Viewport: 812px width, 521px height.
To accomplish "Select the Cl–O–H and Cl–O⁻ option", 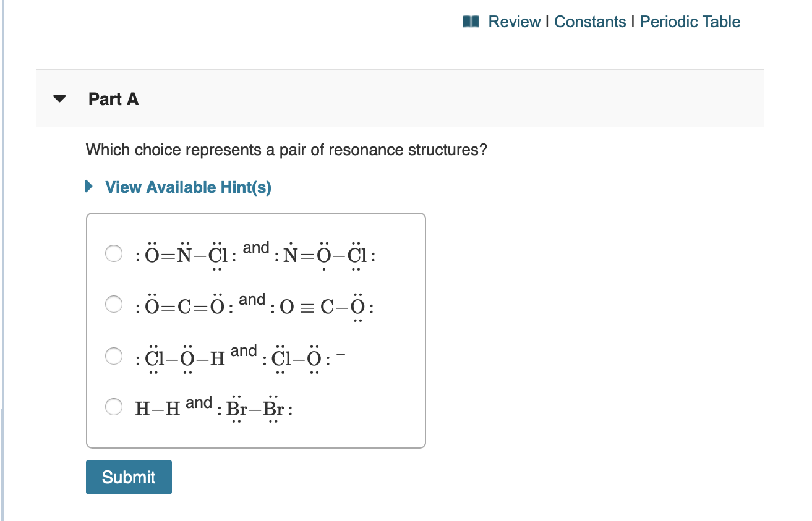I will pos(113,356).
